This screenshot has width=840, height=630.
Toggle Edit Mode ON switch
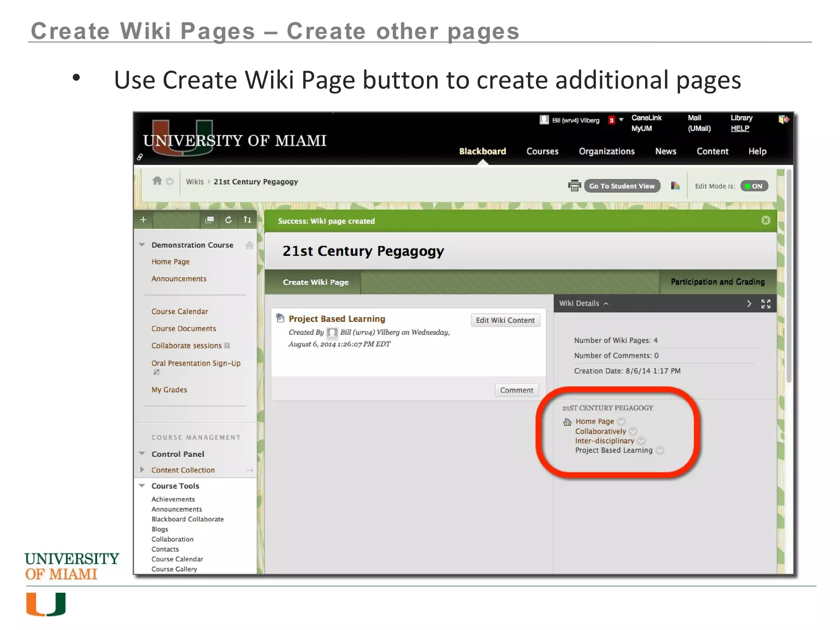754,186
